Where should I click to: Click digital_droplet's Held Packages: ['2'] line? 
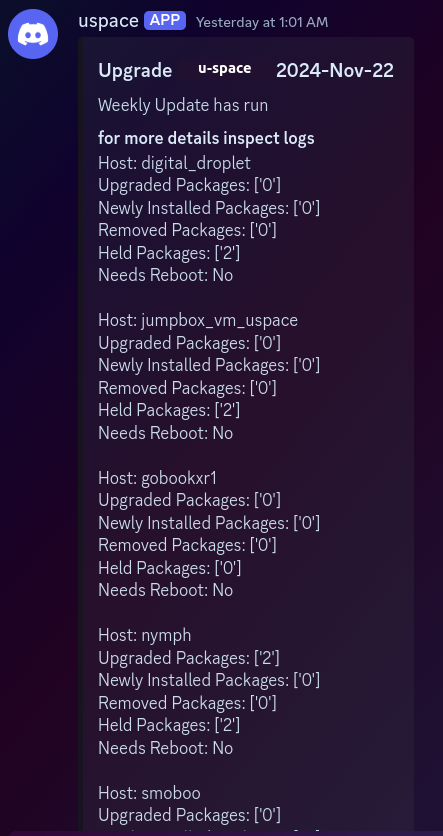click(169, 253)
